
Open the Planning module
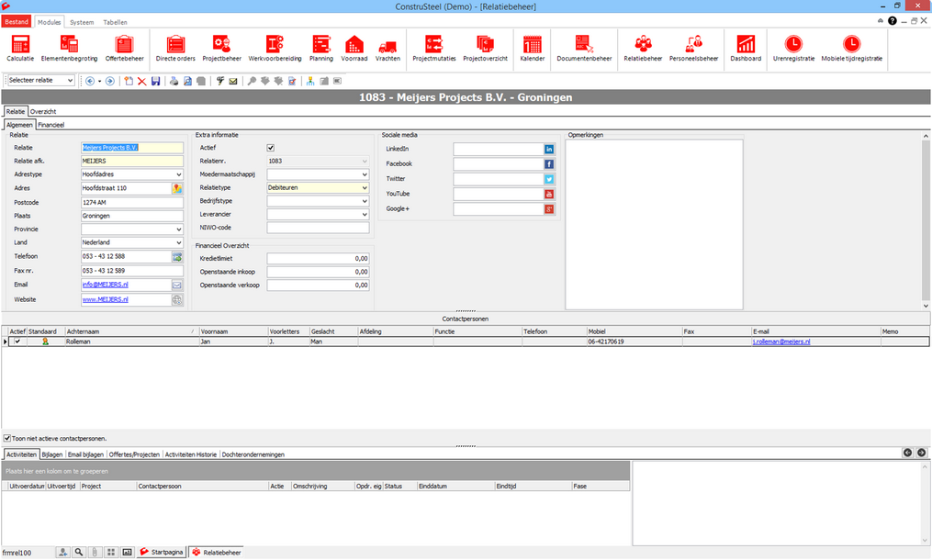click(x=321, y=48)
